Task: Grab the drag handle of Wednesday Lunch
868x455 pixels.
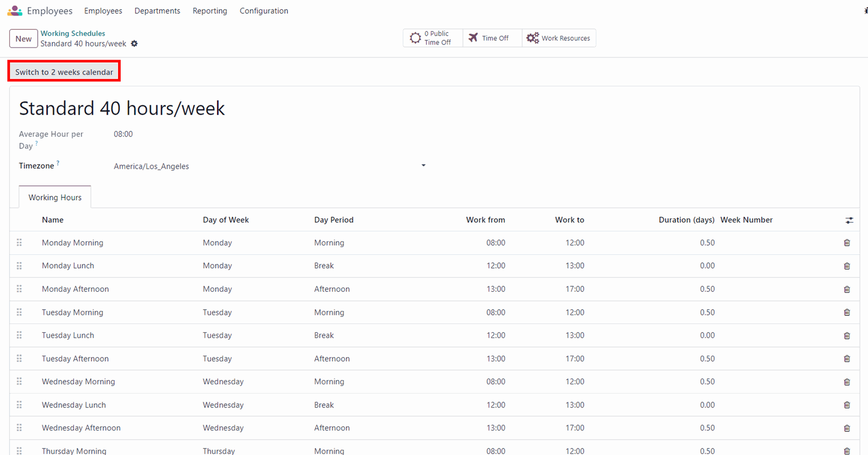Action: [19, 405]
